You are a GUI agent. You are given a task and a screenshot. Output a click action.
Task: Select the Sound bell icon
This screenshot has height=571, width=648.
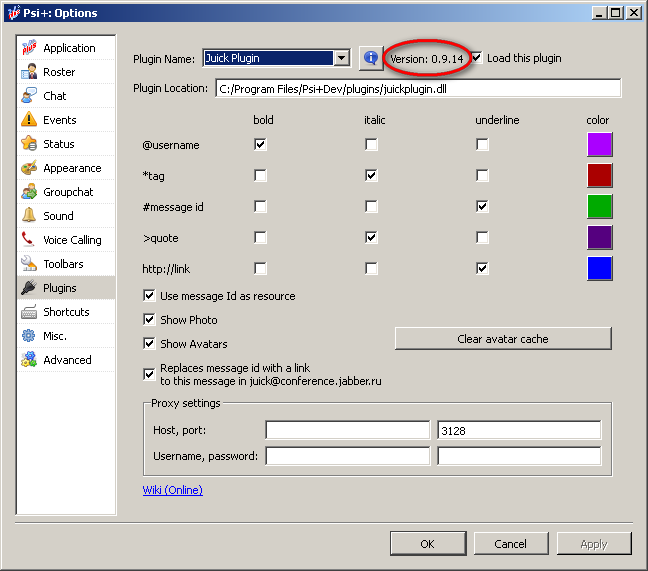[29, 216]
